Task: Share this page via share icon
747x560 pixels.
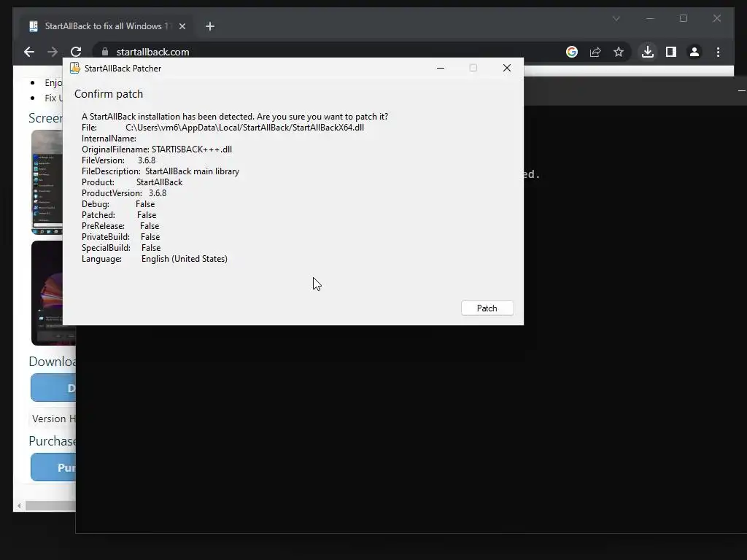Action: pyautogui.click(x=595, y=52)
